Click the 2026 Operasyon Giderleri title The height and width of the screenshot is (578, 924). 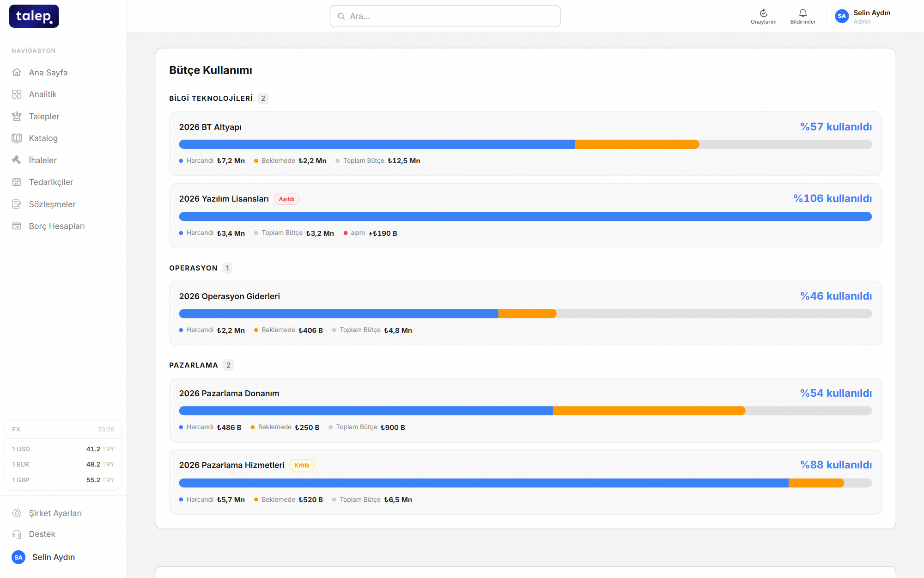(x=230, y=296)
